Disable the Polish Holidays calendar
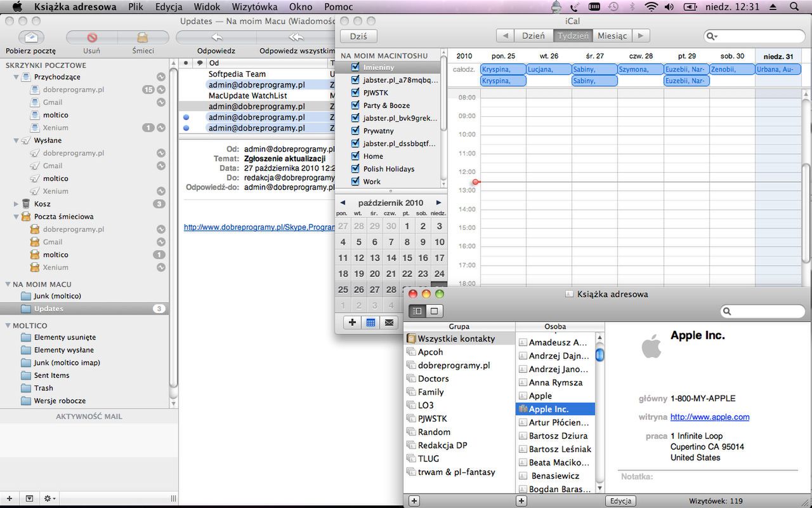This screenshot has width=812, height=508. click(354, 169)
